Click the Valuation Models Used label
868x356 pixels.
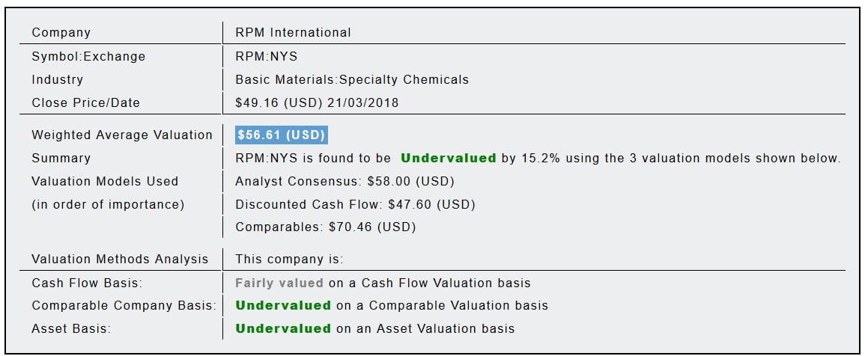(105, 181)
